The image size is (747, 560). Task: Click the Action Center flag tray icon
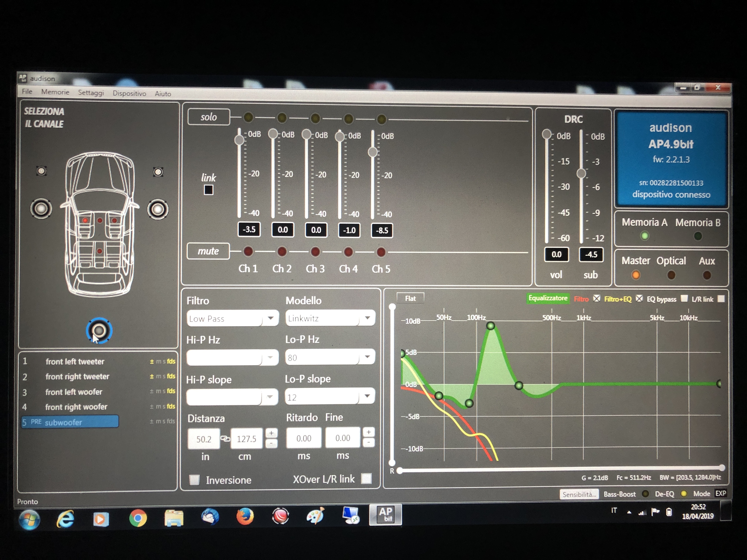[655, 512]
